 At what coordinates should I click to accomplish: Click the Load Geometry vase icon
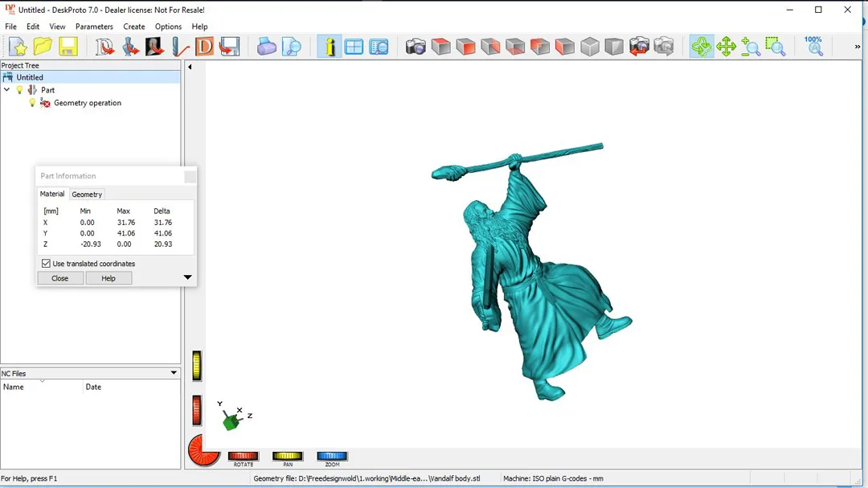pos(130,47)
